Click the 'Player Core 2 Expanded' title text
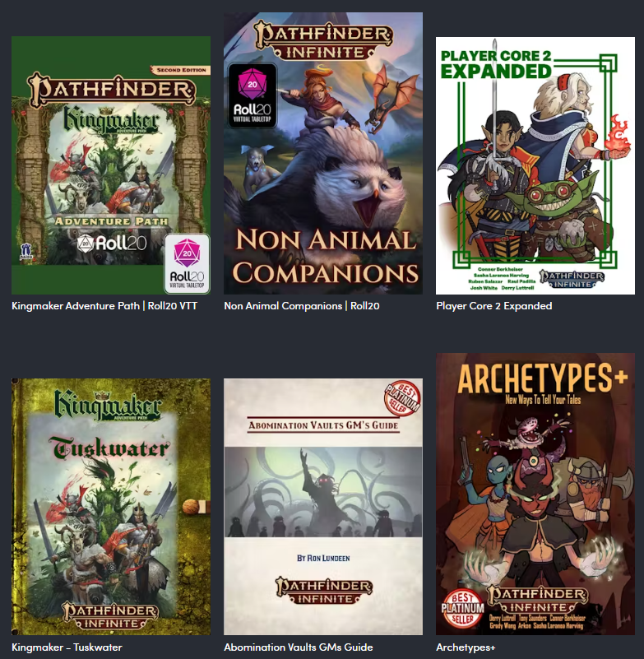Screen dimensions: 644x659 494,306
